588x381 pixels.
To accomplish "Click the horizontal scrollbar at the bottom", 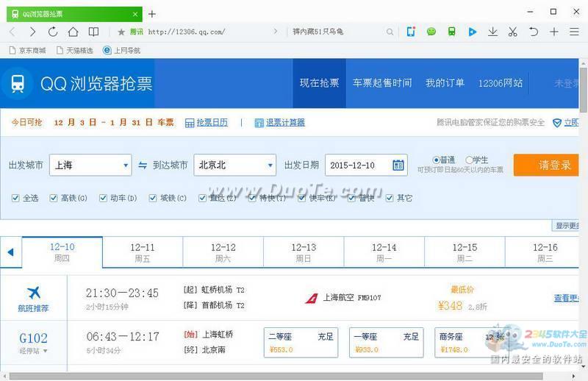I will point(276,376).
